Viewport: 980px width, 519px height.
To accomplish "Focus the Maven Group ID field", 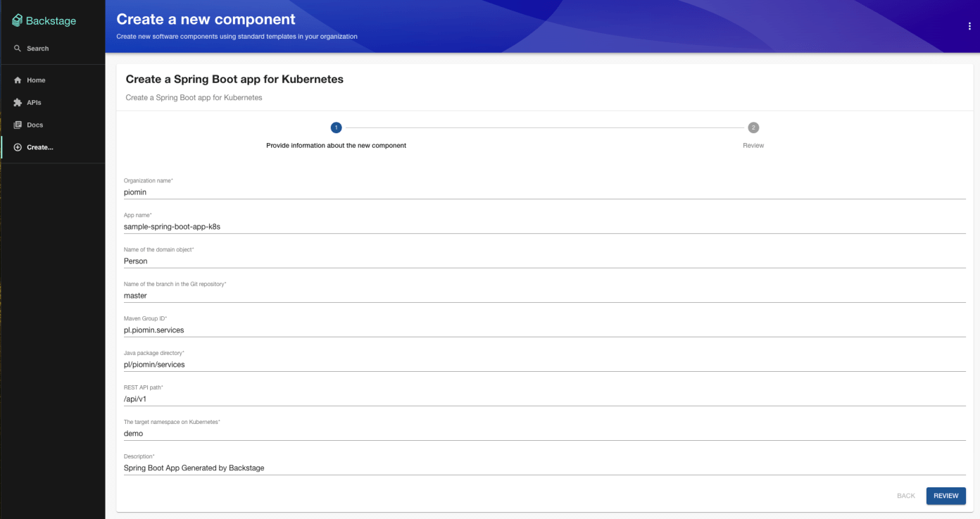I will [544, 330].
